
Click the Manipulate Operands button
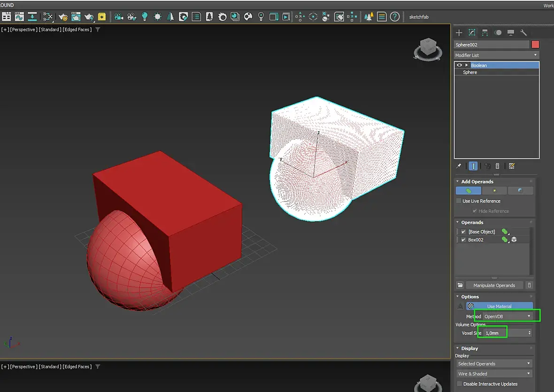coord(494,285)
